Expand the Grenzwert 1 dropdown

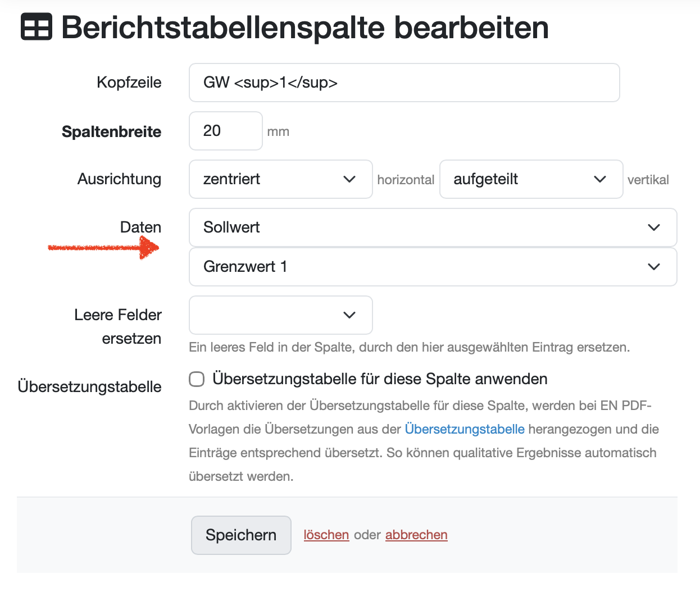click(x=433, y=267)
